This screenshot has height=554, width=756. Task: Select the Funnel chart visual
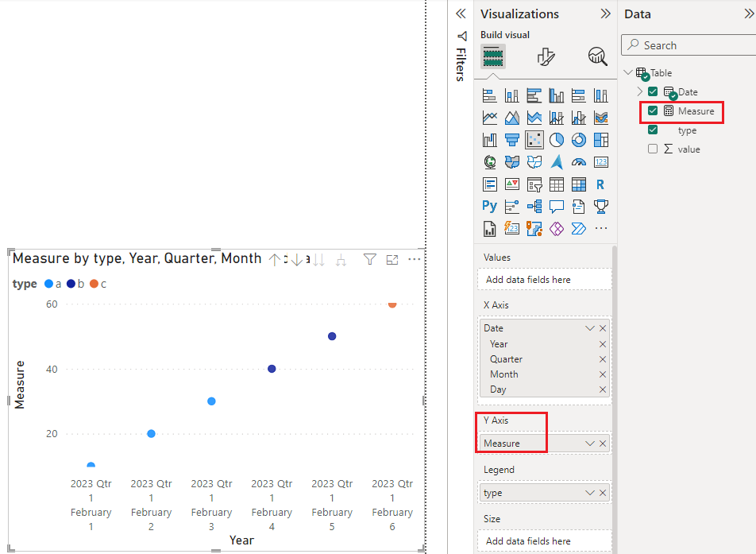coord(511,140)
